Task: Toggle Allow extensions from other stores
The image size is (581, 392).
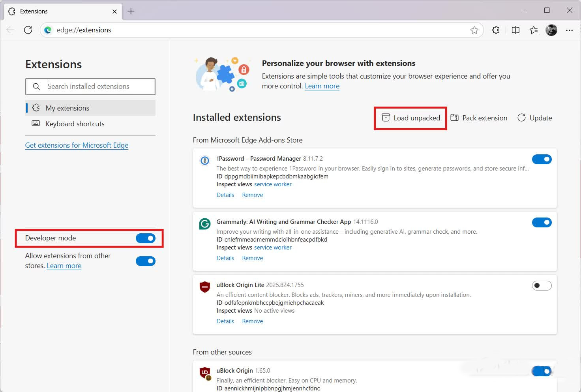Action: pos(146,261)
